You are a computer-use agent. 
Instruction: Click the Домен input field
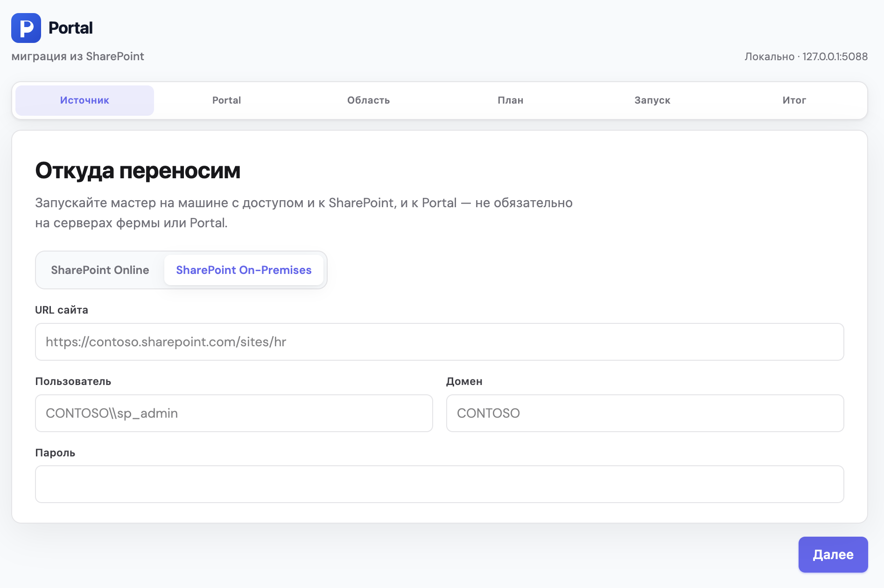click(645, 413)
